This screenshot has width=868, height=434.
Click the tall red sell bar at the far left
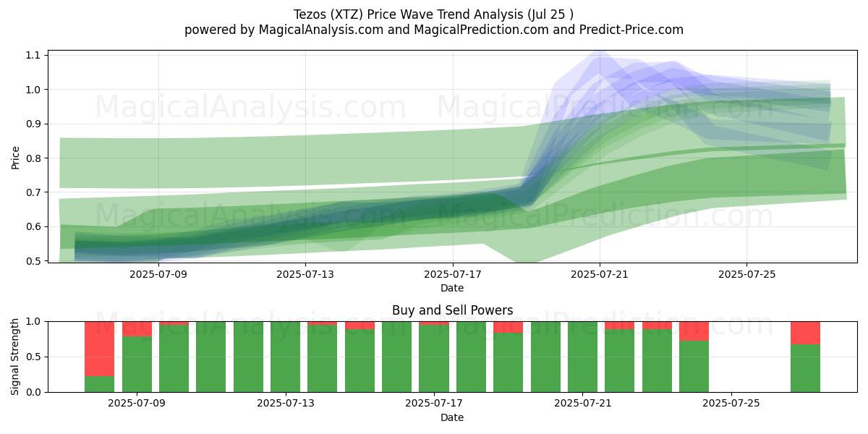coord(100,349)
